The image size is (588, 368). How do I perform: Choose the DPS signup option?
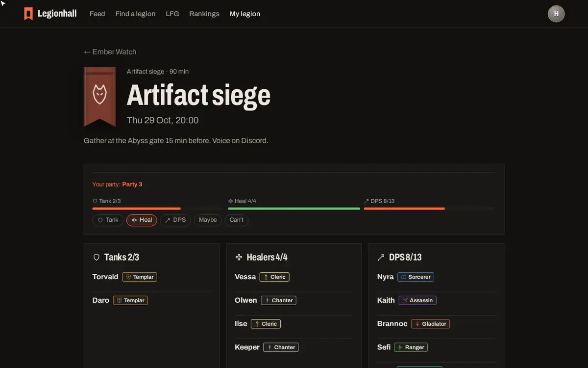(175, 220)
